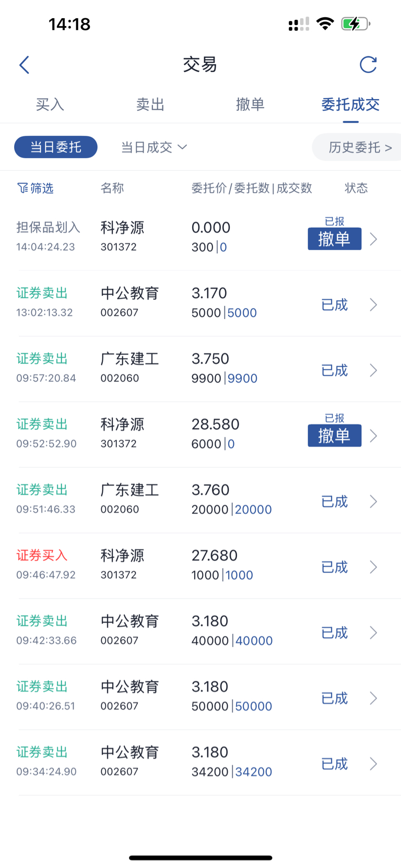The width and height of the screenshot is (401, 868).
Task: Select the 委托成交 tab
Action: [350, 104]
